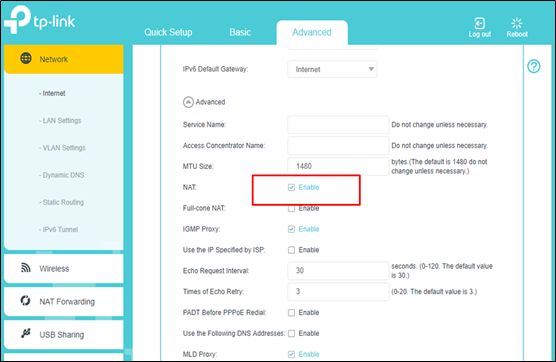Click the USB Sharing plug icon
The image size is (556, 362).
(x=26, y=333)
